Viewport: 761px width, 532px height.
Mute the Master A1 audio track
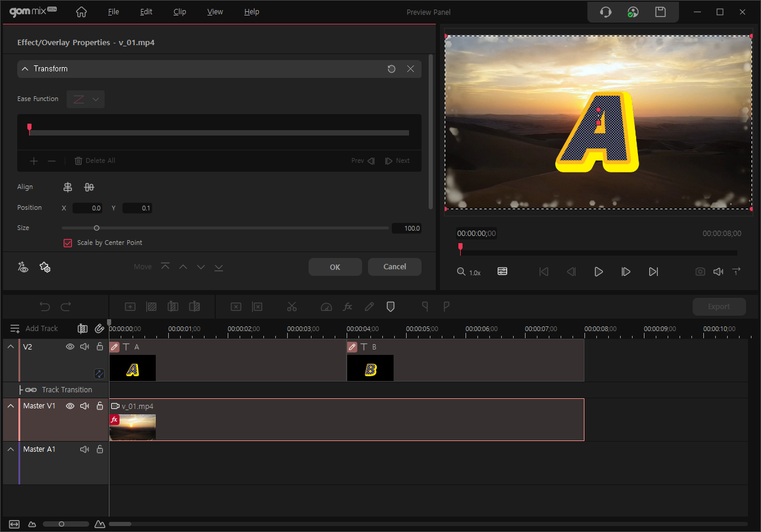[x=84, y=449]
